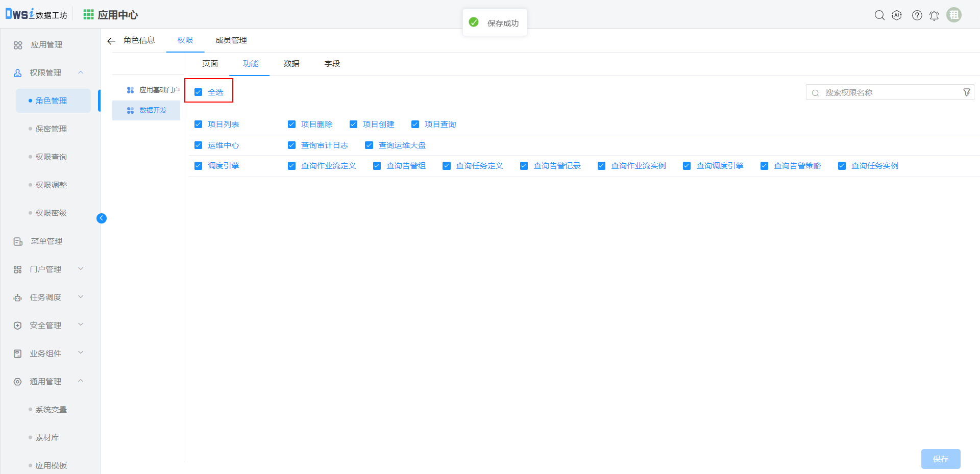Click the 保存 button
The width and height of the screenshot is (980, 474).
click(x=940, y=459)
